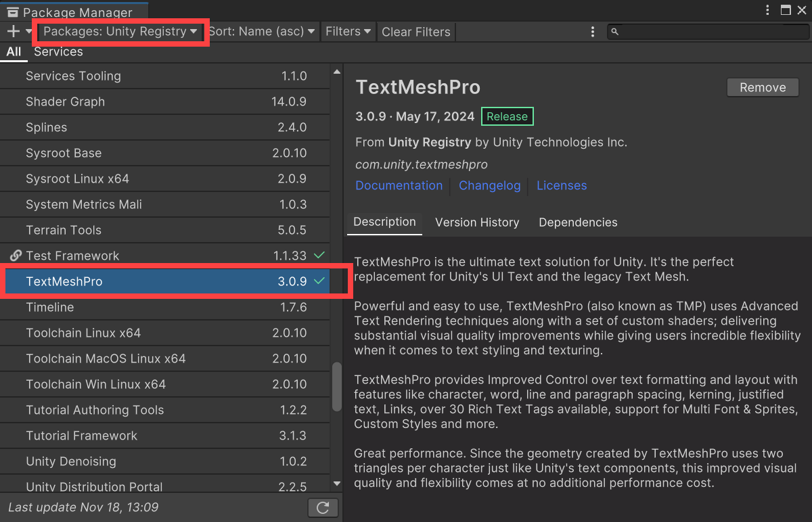Click the Release tag label
Viewport: 812px width, 522px height.
coord(507,116)
